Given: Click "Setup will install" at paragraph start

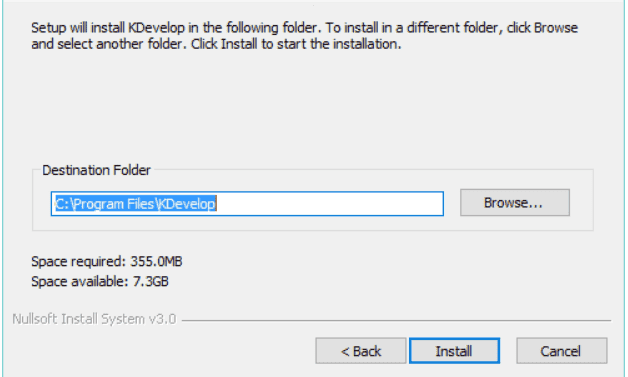Looking at the screenshot, I should (x=78, y=28).
